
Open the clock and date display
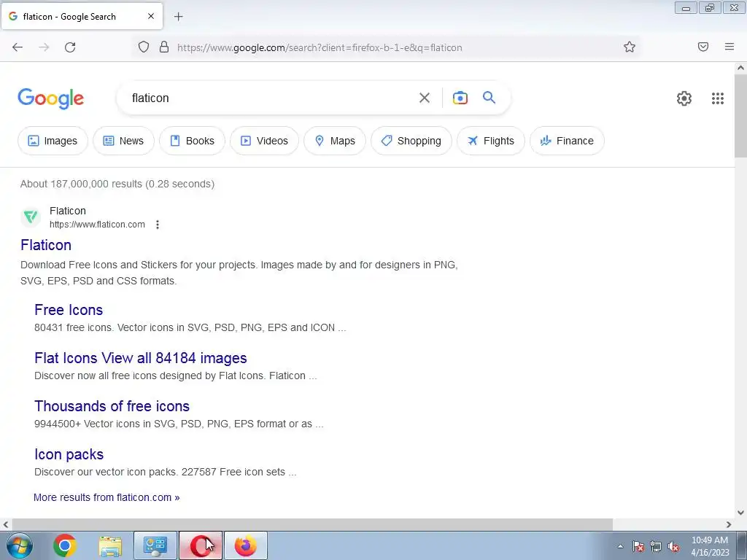pos(710,546)
